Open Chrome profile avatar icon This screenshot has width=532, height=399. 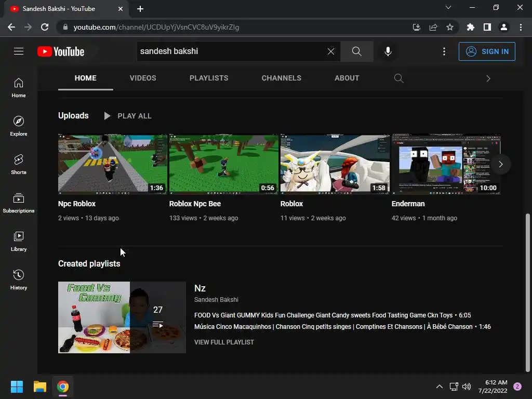coord(504,27)
